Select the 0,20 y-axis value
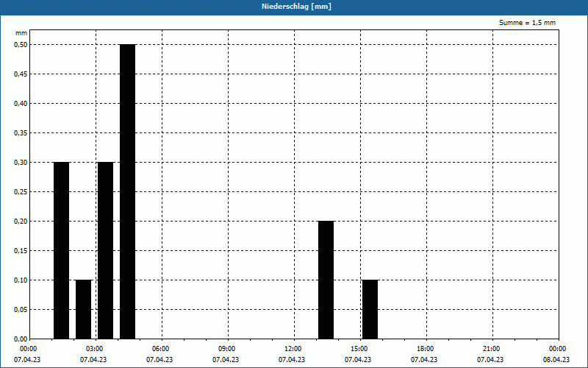This screenshot has width=588, height=368. tap(21, 222)
